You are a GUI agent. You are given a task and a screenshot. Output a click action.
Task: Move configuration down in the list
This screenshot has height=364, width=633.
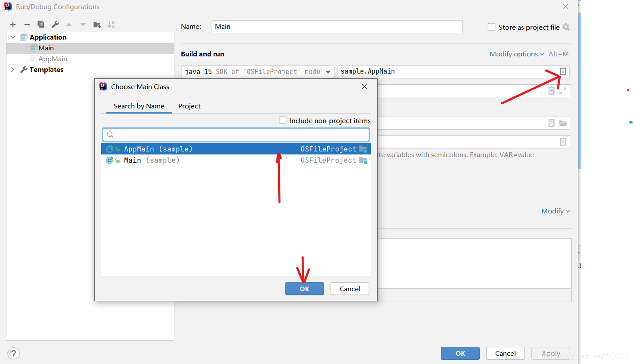click(x=83, y=25)
